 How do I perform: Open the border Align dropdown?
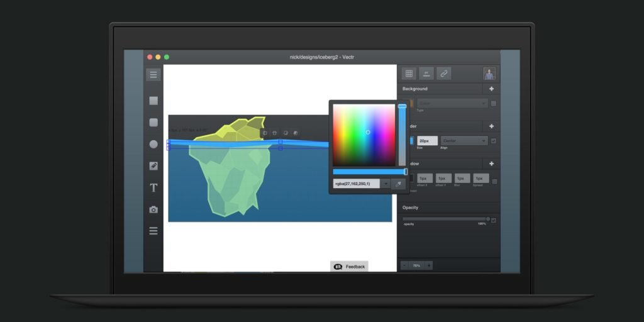[464, 141]
